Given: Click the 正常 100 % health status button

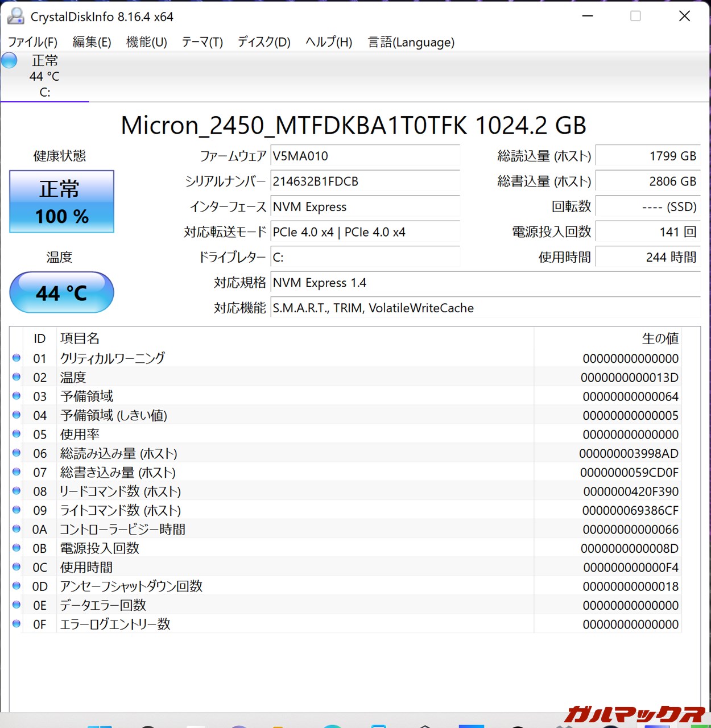Looking at the screenshot, I should (x=61, y=202).
